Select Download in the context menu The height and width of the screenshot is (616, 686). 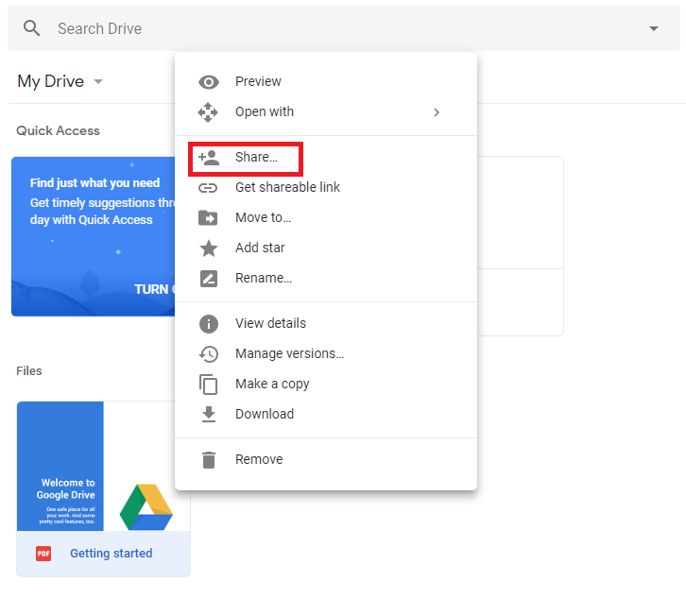265,414
